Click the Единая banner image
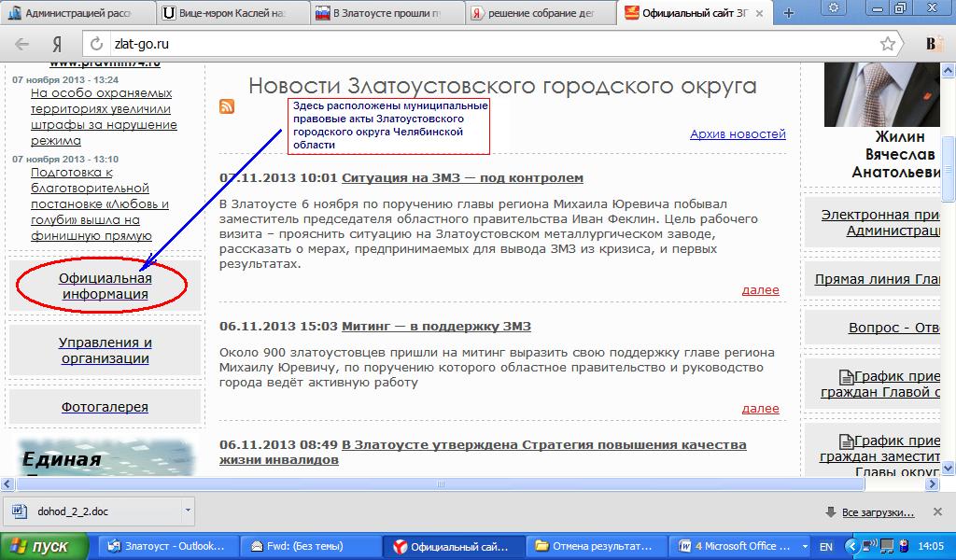 coord(105,457)
